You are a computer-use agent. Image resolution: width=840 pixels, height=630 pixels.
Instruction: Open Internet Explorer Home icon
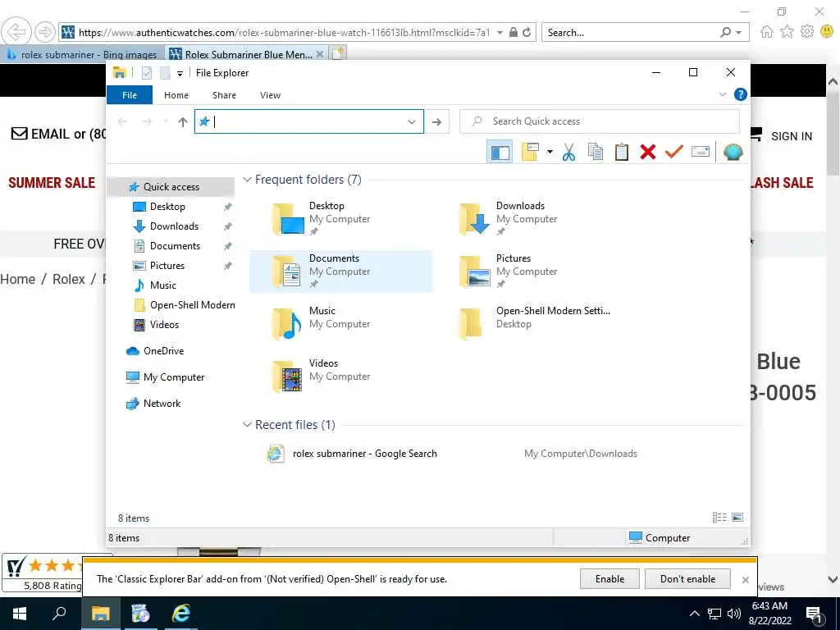pyautogui.click(x=767, y=32)
